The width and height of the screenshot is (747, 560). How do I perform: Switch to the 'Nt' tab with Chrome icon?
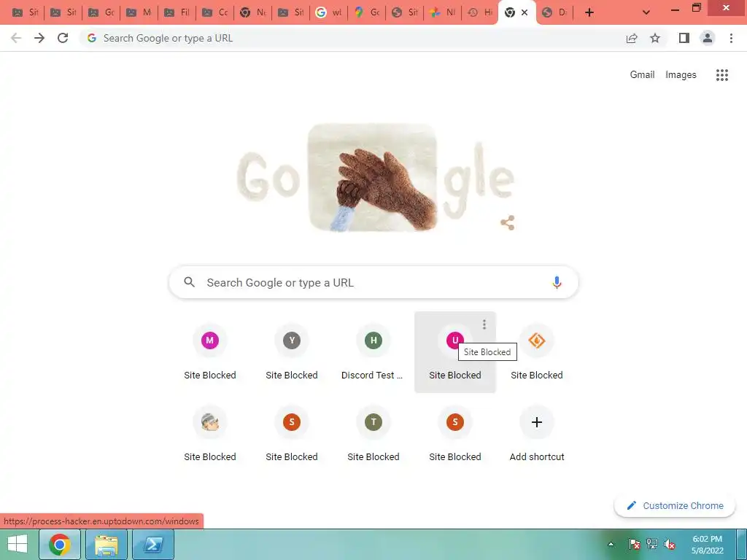pos(252,12)
